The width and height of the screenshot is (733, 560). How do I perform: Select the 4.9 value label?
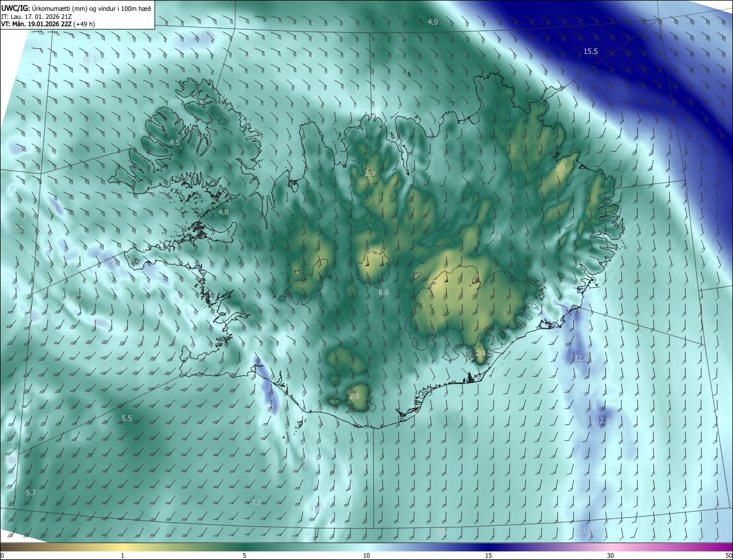[433, 22]
